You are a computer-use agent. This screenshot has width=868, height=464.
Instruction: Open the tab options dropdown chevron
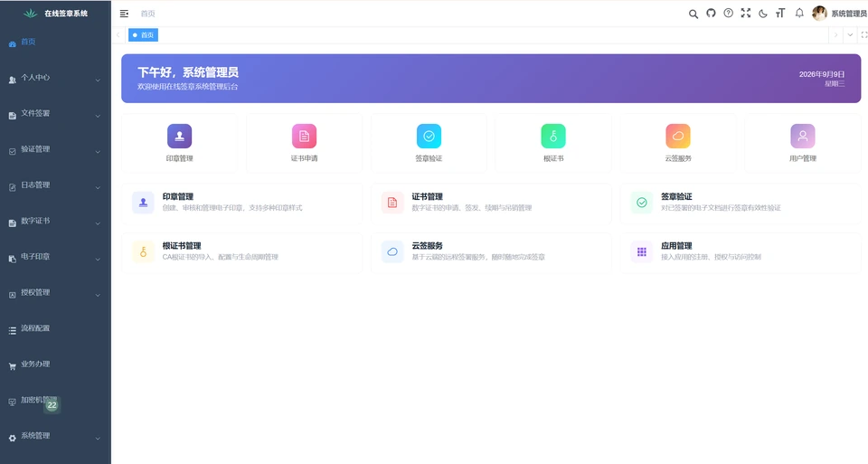(x=850, y=35)
